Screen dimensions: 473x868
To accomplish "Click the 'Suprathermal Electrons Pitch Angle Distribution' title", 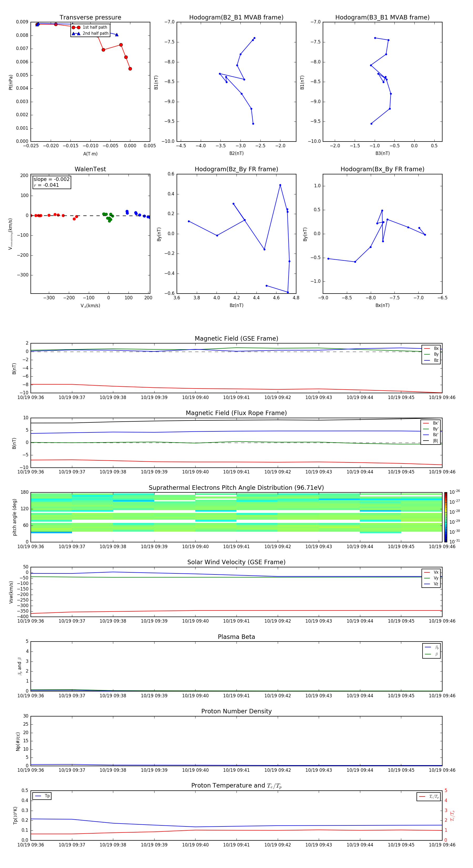I will (x=236, y=488).
